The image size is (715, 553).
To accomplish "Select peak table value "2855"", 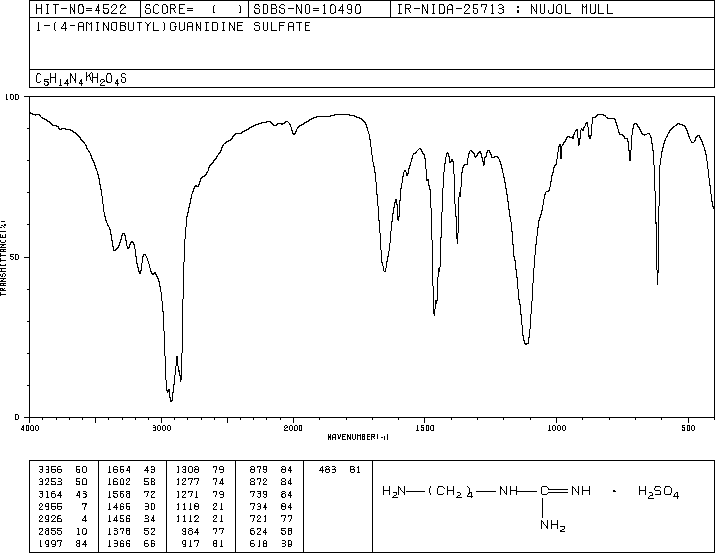I will click(51, 531).
